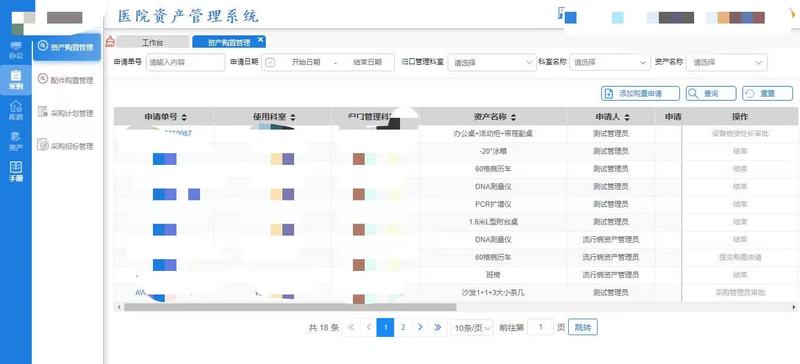Open the 库房 module in the sidebar

click(16, 110)
